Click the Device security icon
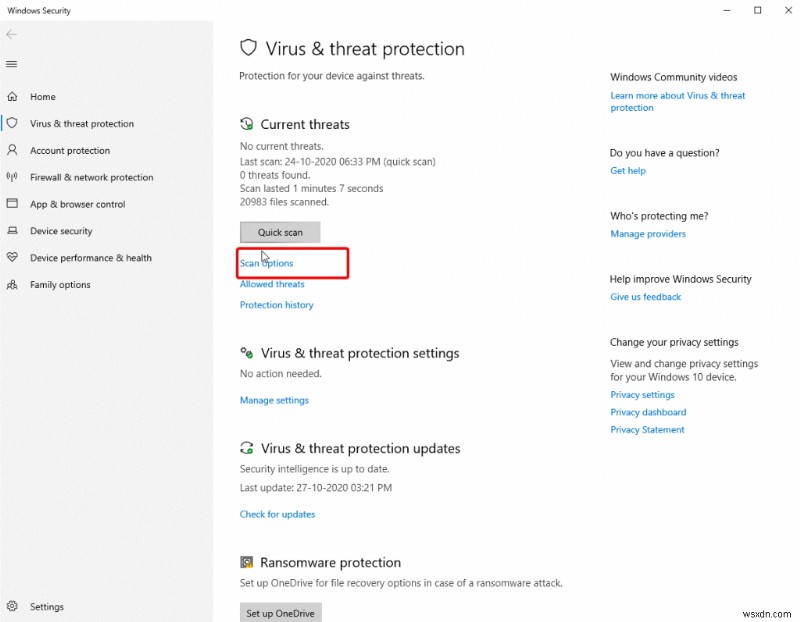This screenshot has width=800, height=622. [12, 231]
